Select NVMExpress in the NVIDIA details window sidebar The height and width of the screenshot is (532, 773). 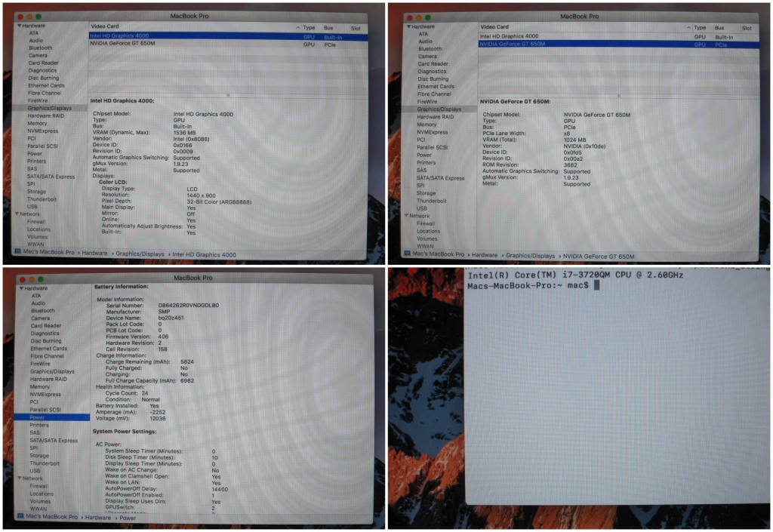tap(433, 133)
